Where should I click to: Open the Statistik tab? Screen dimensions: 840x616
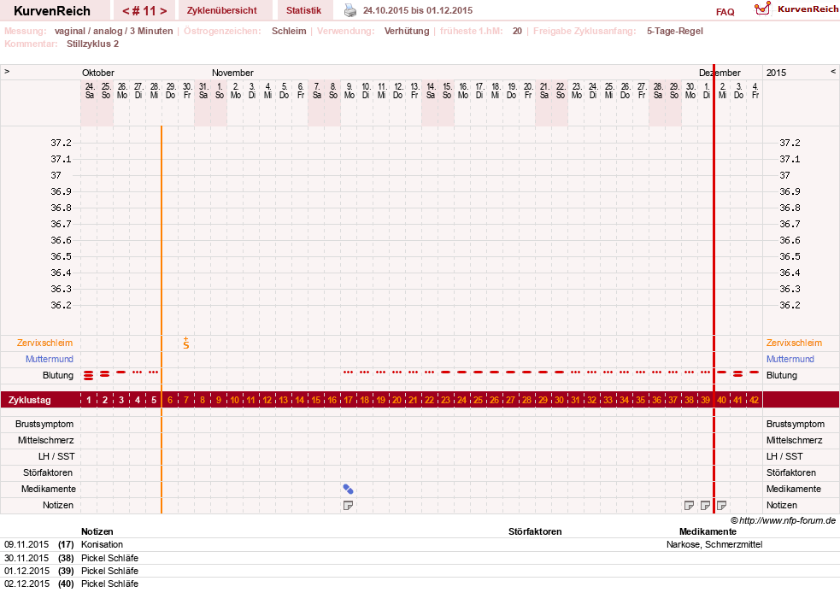tap(303, 10)
